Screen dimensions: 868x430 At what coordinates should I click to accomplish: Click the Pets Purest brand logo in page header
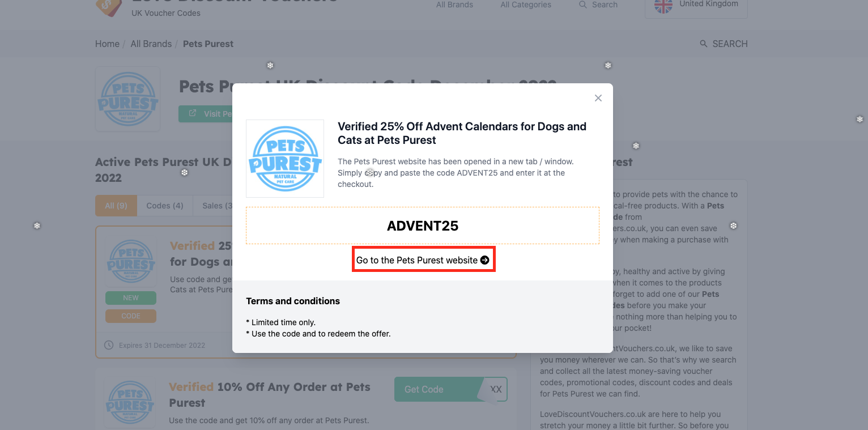128,99
